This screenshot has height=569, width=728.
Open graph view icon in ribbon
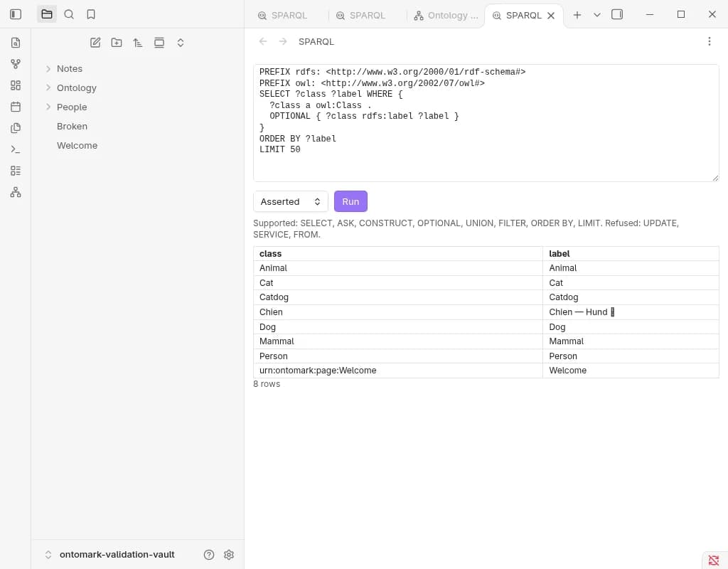click(x=16, y=64)
